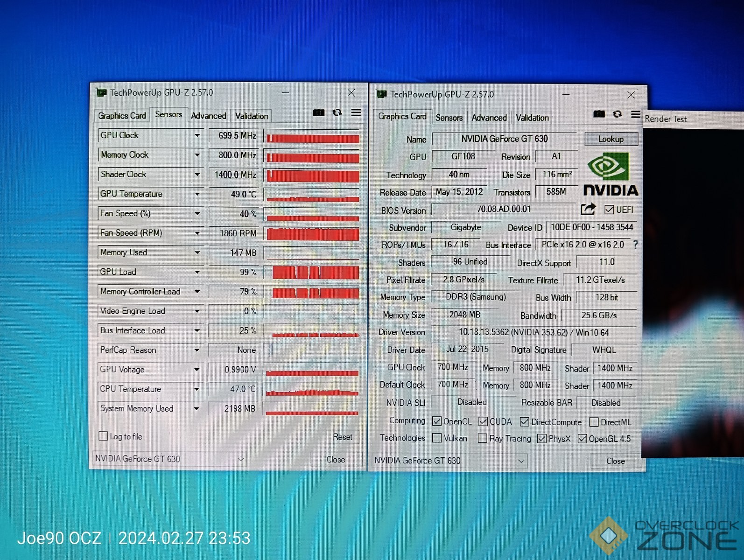The height and width of the screenshot is (560, 744).
Task: Click the BIOS share/export icon
Action: point(588,209)
